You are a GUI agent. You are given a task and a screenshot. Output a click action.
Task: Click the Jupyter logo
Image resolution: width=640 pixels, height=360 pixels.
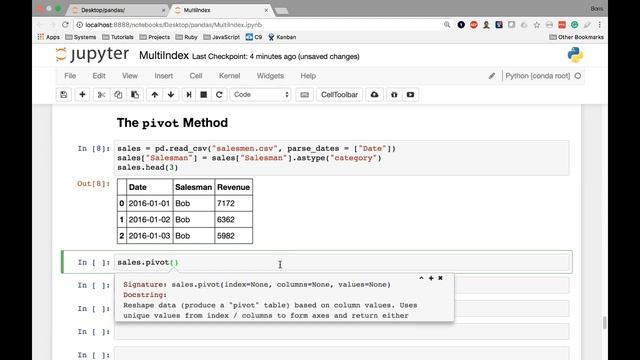point(92,55)
